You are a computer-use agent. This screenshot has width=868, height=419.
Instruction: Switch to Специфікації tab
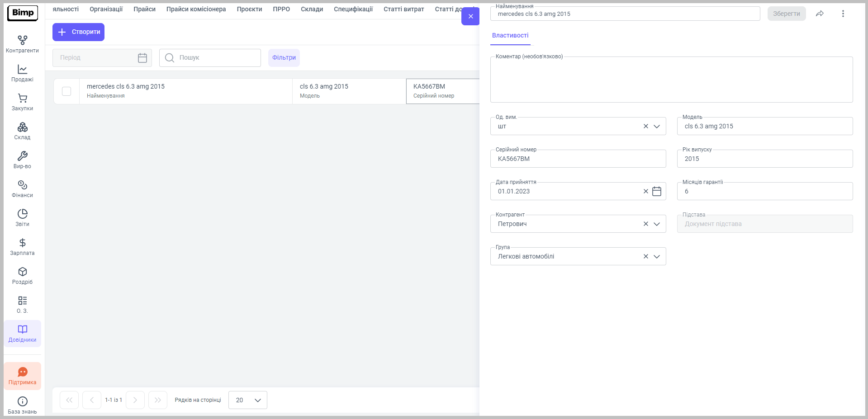click(x=353, y=9)
